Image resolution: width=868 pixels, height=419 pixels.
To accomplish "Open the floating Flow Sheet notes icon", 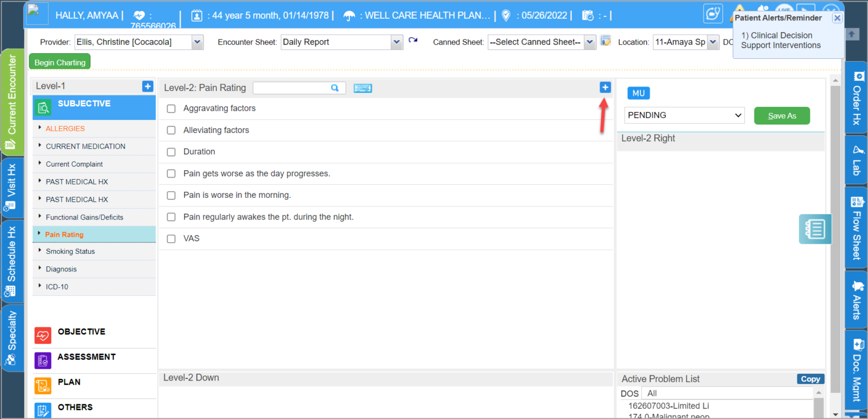I will tap(815, 229).
